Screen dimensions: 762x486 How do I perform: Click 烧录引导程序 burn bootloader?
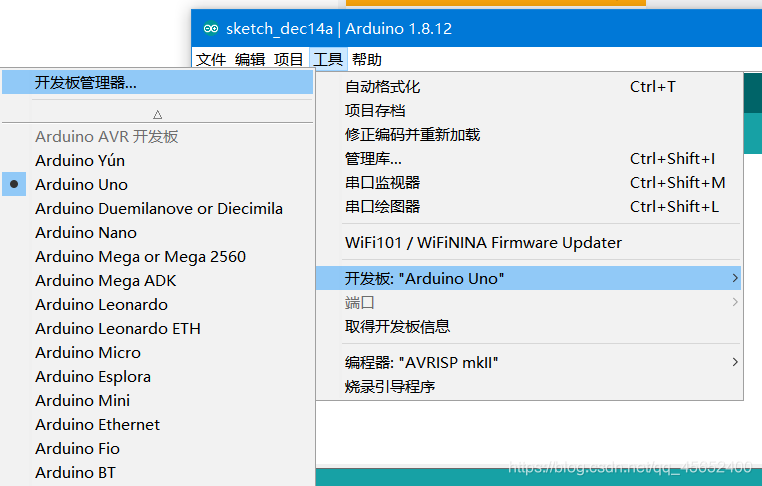click(529, 386)
